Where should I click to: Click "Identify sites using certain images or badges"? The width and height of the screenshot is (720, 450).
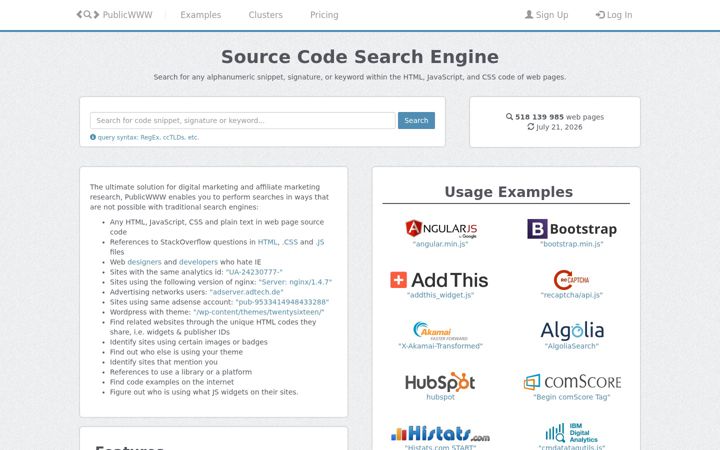point(188,342)
